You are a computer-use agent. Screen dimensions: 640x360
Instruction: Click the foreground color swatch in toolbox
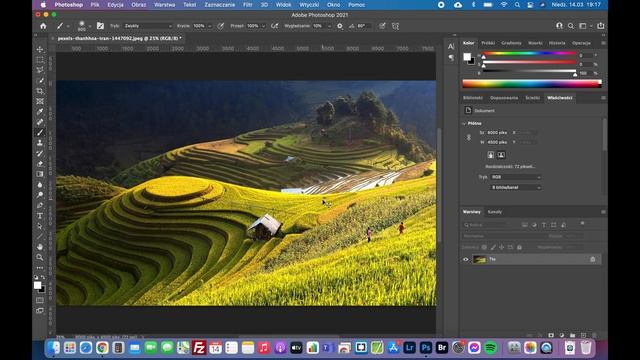(38, 285)
